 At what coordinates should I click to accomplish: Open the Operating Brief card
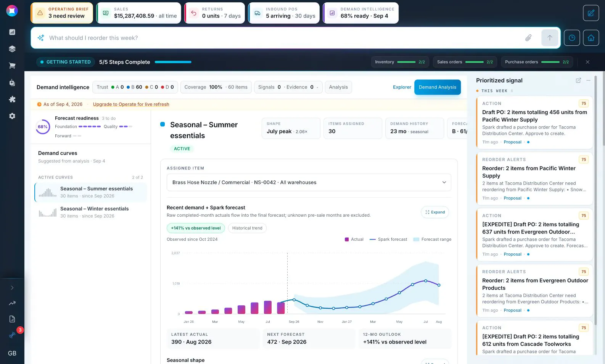pyautogui.click(x=62, y=13)
